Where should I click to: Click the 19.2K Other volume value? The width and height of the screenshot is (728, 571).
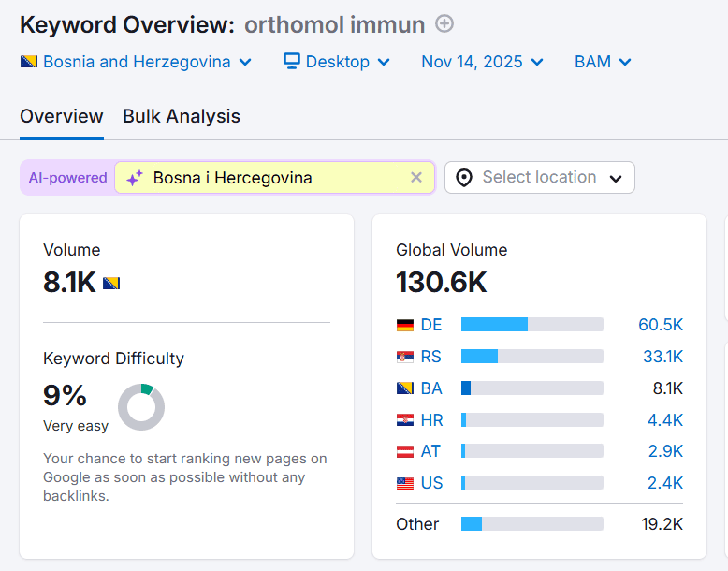(x=662, y=524)
